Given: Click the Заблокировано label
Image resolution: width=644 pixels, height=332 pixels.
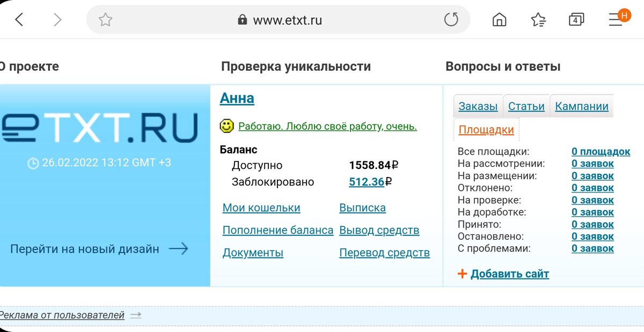Looking at the screenshot, I should click(273, 182).
